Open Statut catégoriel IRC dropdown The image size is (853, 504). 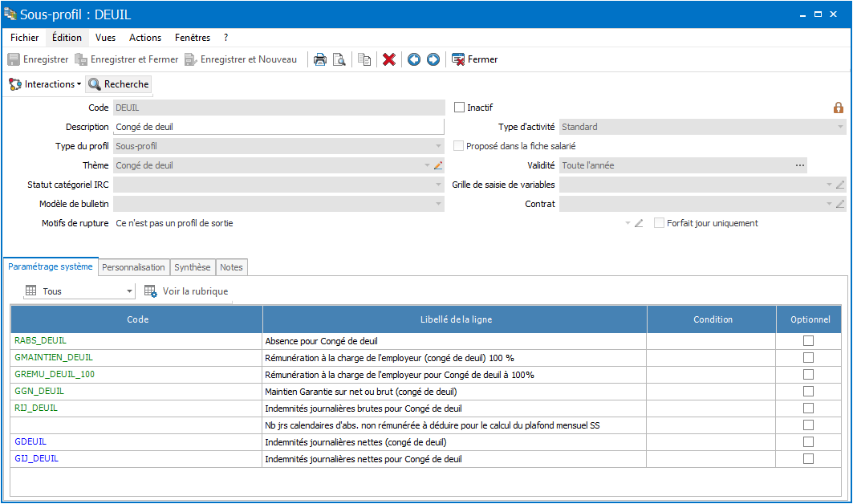(x=438, y=185)
